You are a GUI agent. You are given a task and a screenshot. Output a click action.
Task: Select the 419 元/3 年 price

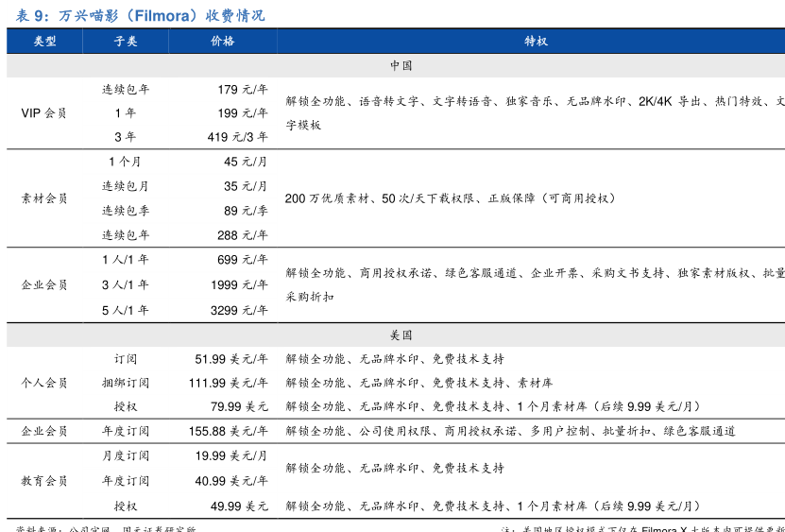coord(237,137)
